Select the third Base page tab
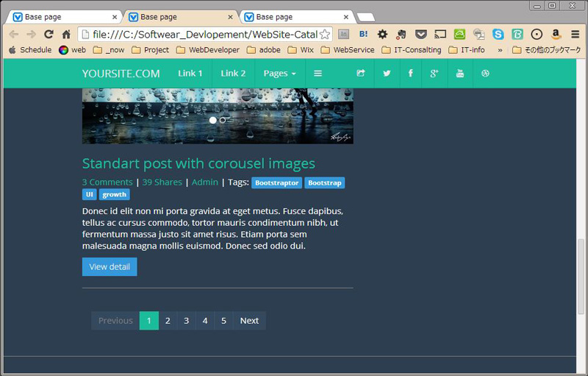This screenshot has height=376, width=588. point(295,17)
